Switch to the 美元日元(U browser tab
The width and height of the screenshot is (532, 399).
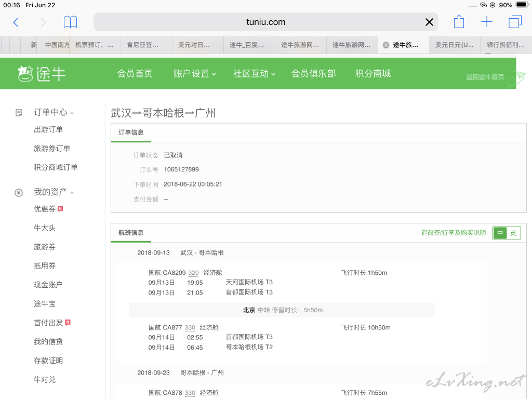455,45
